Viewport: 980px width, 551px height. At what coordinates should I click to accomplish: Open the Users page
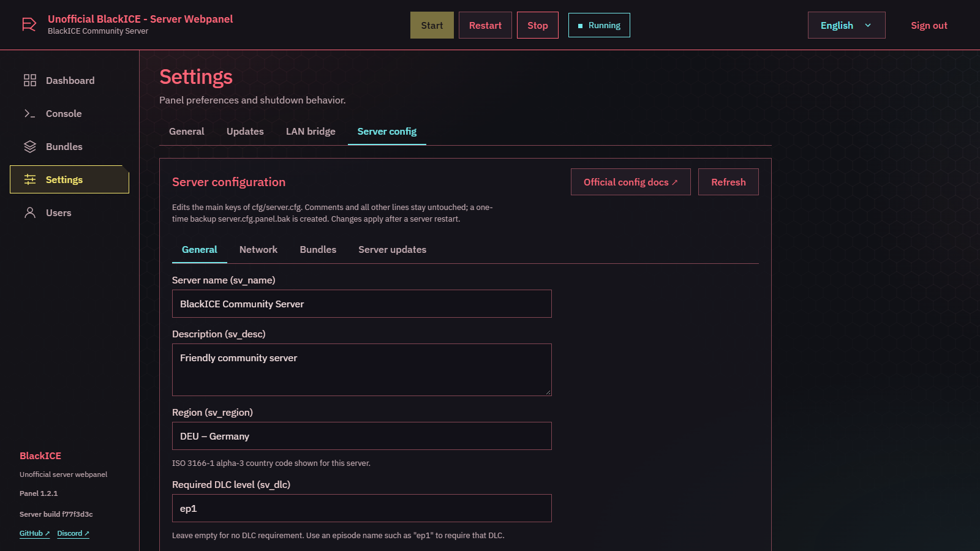69,212
